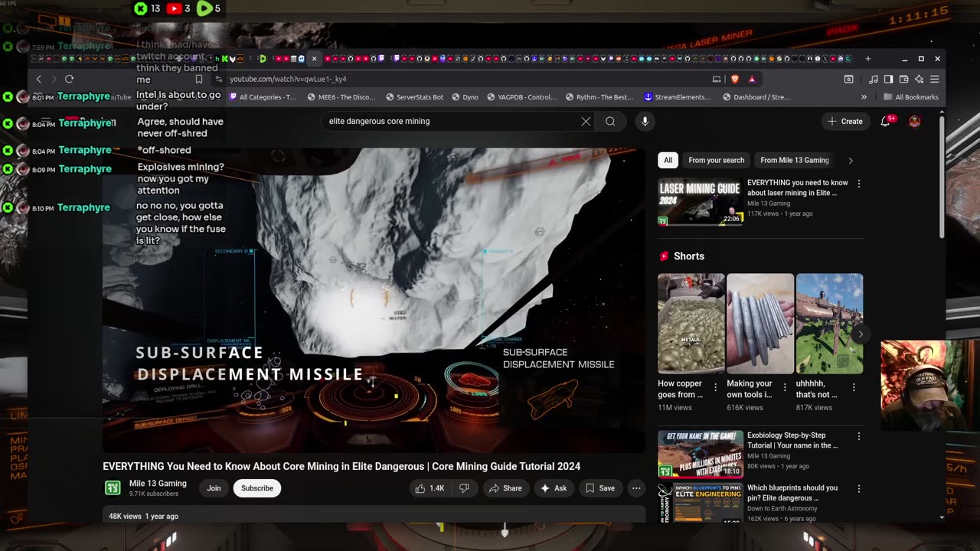980x551 pixels.
Task: Select the 'From your search' filter chip
Action: 716,160
